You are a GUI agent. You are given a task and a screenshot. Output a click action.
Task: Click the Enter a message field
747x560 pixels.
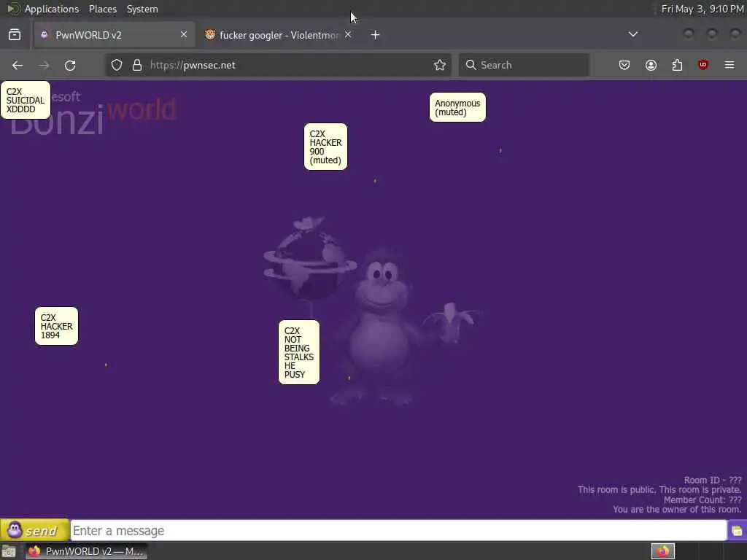point(398,531)
